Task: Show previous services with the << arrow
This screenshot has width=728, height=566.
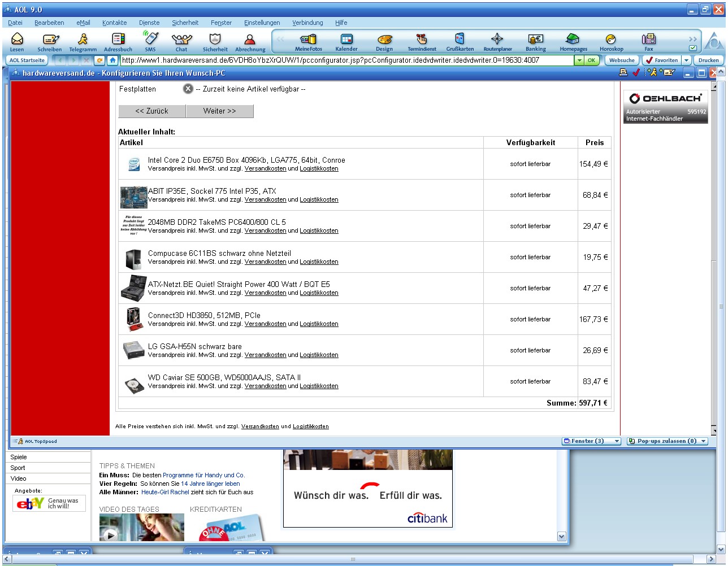Action: click(279, 39)
